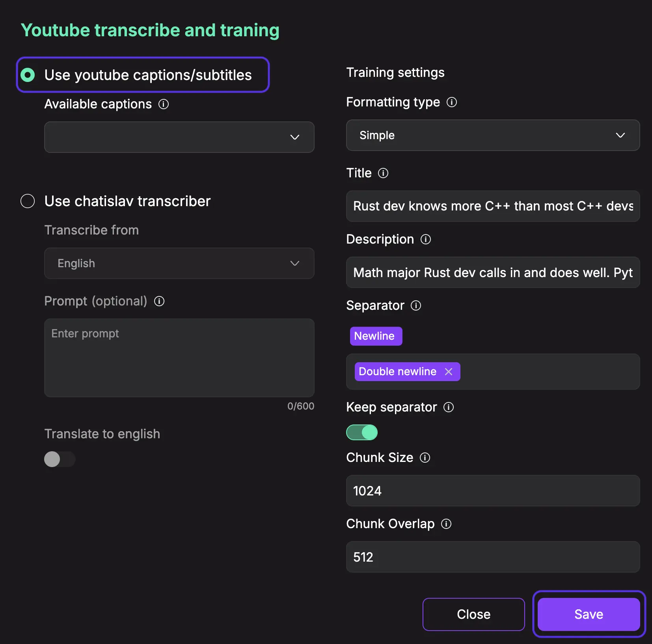Click the Title info icon
This screenshot has width=652, height=644.
383,173
